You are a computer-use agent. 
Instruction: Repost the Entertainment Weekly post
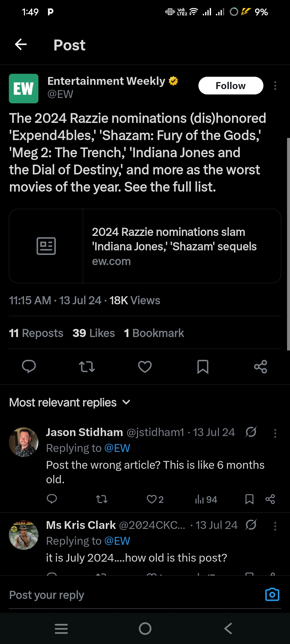[87, 367]
